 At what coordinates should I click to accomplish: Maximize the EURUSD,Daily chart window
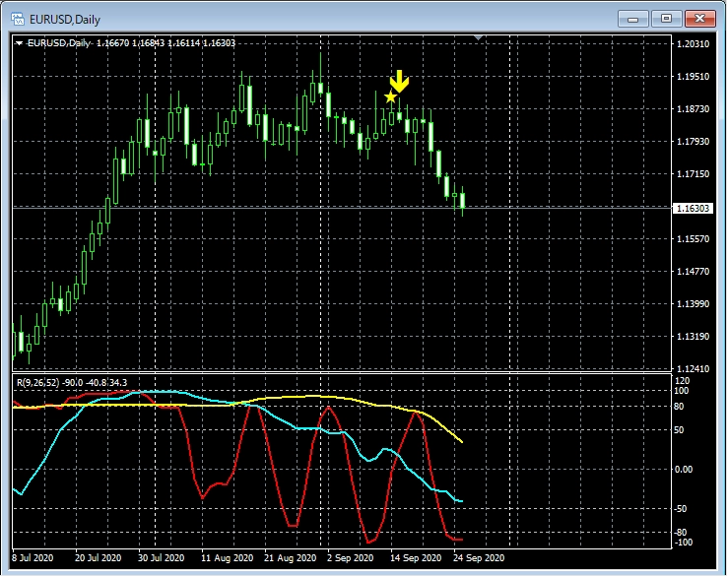[x=667, y=18]
